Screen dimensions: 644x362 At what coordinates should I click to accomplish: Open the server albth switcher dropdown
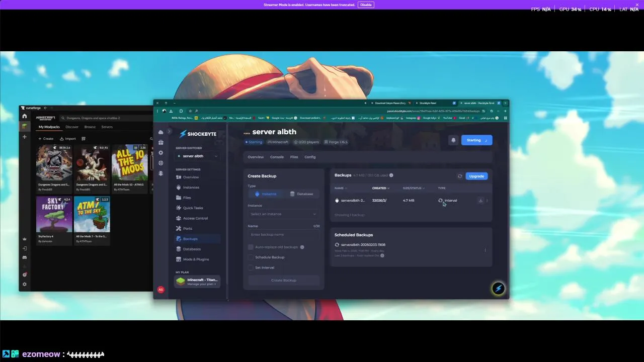(197, 156)
